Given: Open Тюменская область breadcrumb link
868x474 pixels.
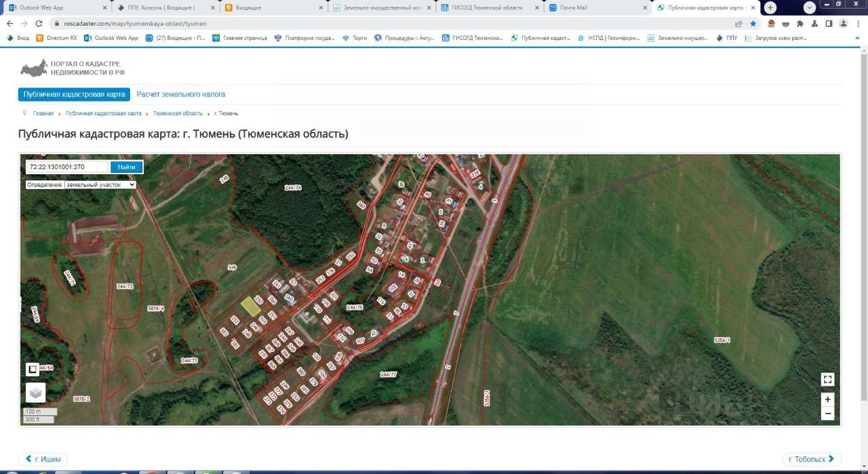Looking at the screenshot, I should click(178, 113).
